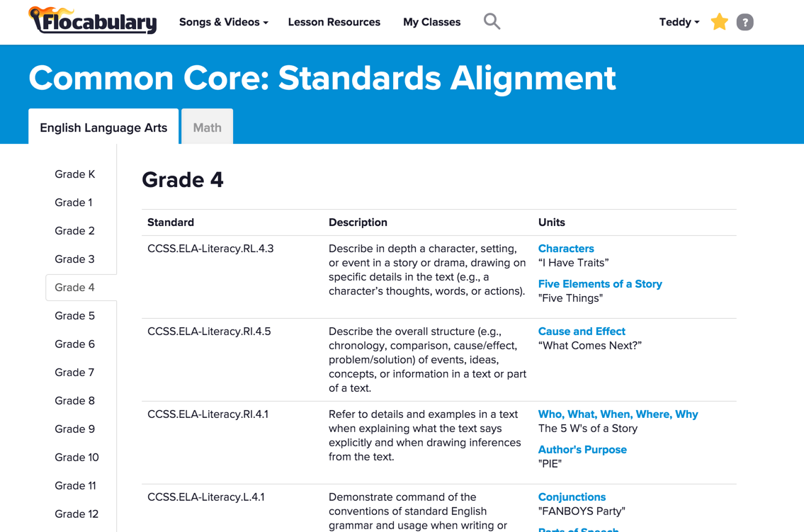The height and width of the screenshot is (532, 804).
Task: Open Who, What, When, Where, Why unit
Action: pos(618,414)
